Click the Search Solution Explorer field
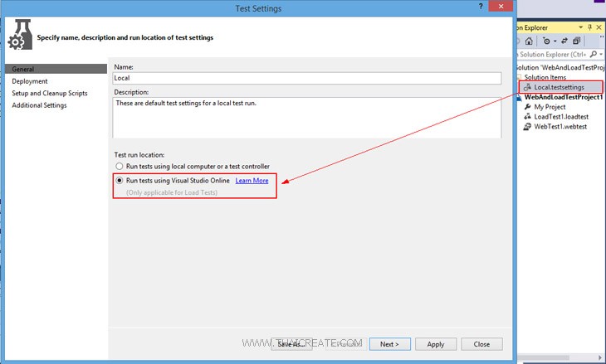Image resolution: width=606 pixels, height=364 pixels. point(553,55)
